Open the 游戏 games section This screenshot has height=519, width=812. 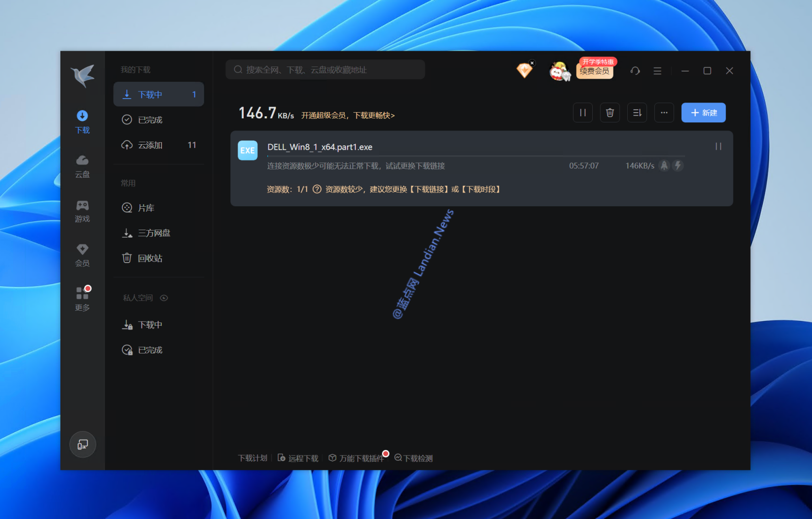(82, 211)
